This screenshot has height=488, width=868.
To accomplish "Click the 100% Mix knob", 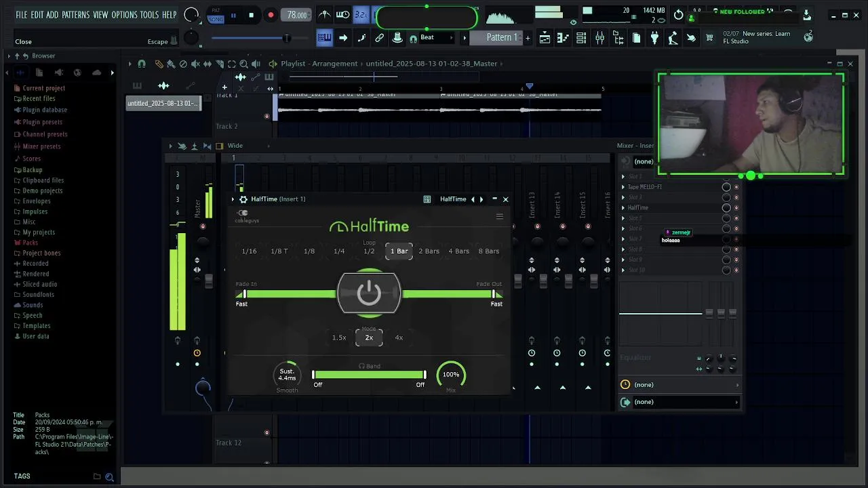I will pos(451,375).
